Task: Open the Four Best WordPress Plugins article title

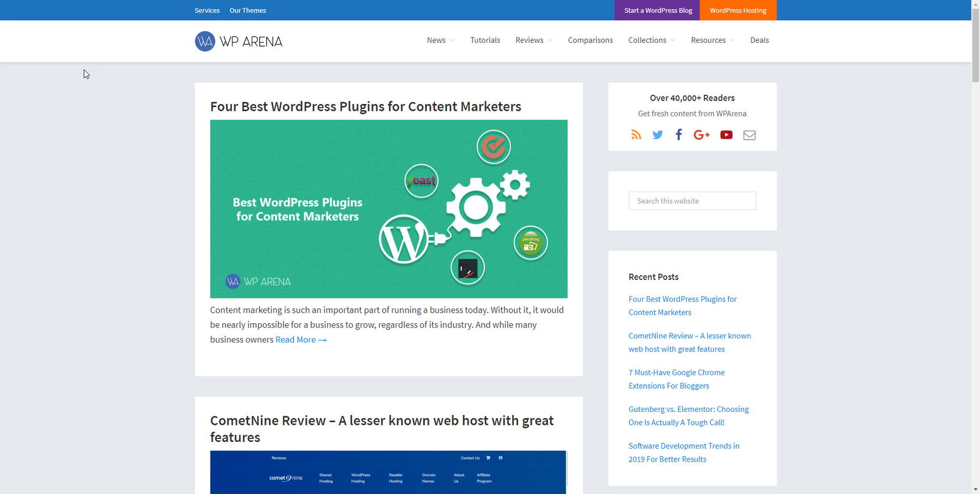Action: coord(366,107)
